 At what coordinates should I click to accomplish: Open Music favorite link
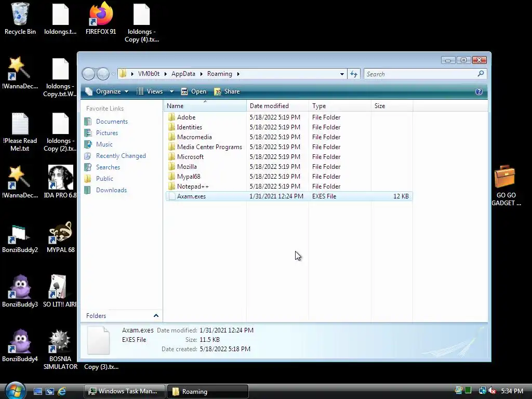click(104, 144)
